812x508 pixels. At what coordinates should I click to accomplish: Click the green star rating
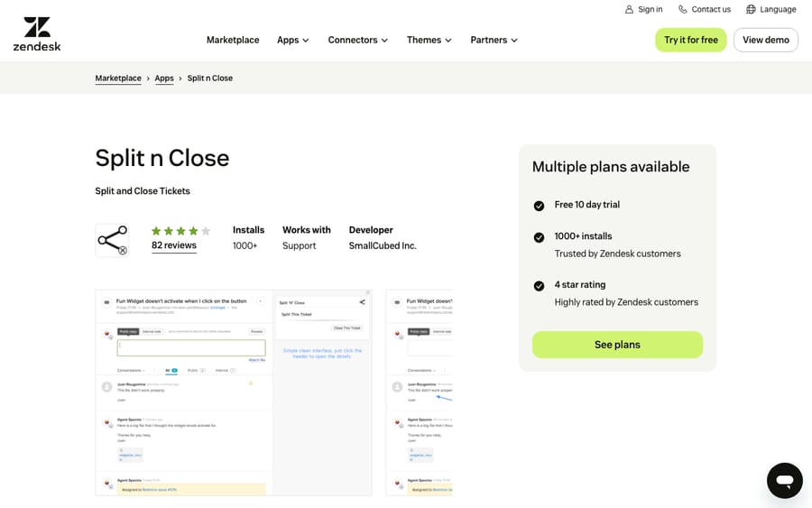pyautogui.click(x=180, y=231)
